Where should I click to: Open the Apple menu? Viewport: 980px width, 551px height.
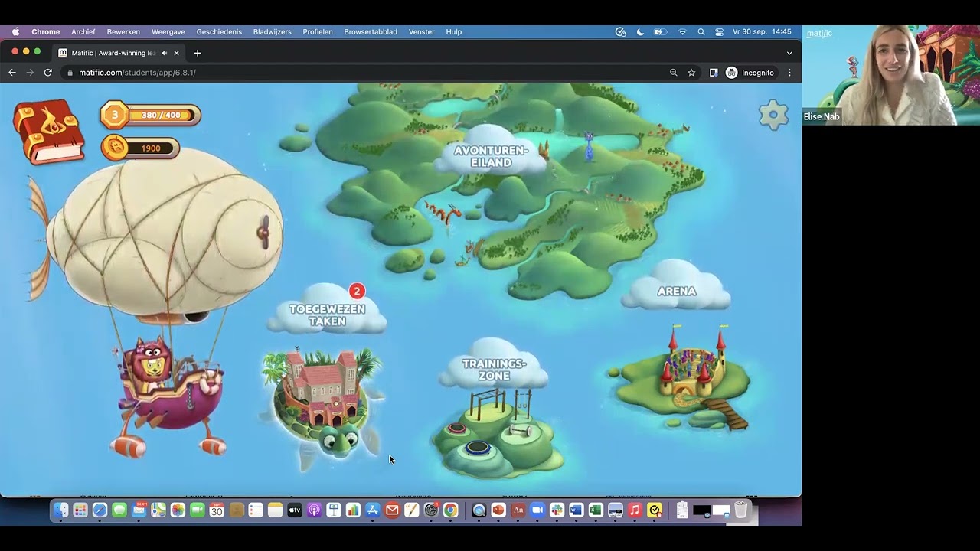[x=15, y=32]
